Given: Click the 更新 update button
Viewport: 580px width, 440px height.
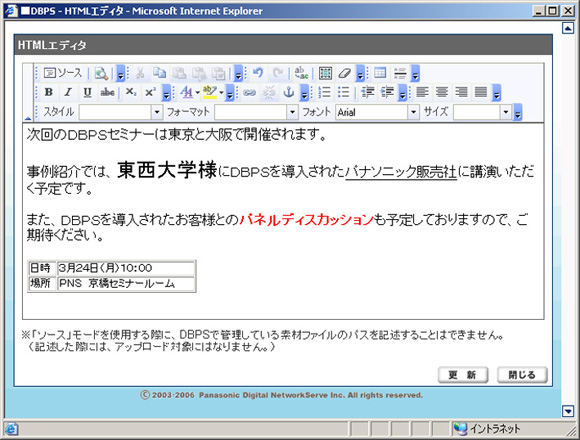Looking at the screenshot, I should 463,375.
